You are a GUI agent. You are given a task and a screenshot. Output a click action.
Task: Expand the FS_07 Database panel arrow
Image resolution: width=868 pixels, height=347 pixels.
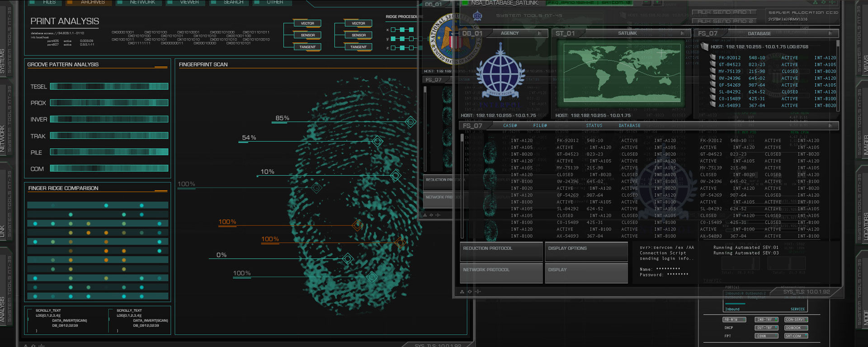click(x=830, y=33)
